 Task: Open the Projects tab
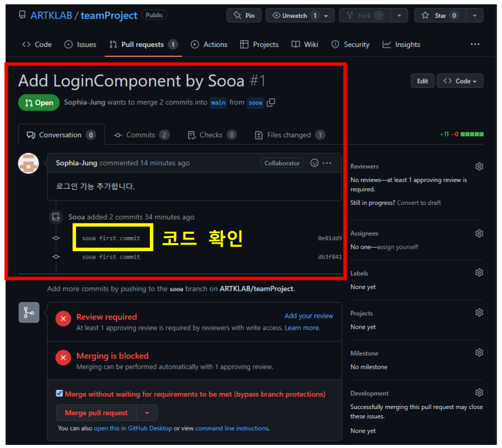pyautogui.click(x=259, y=45)
